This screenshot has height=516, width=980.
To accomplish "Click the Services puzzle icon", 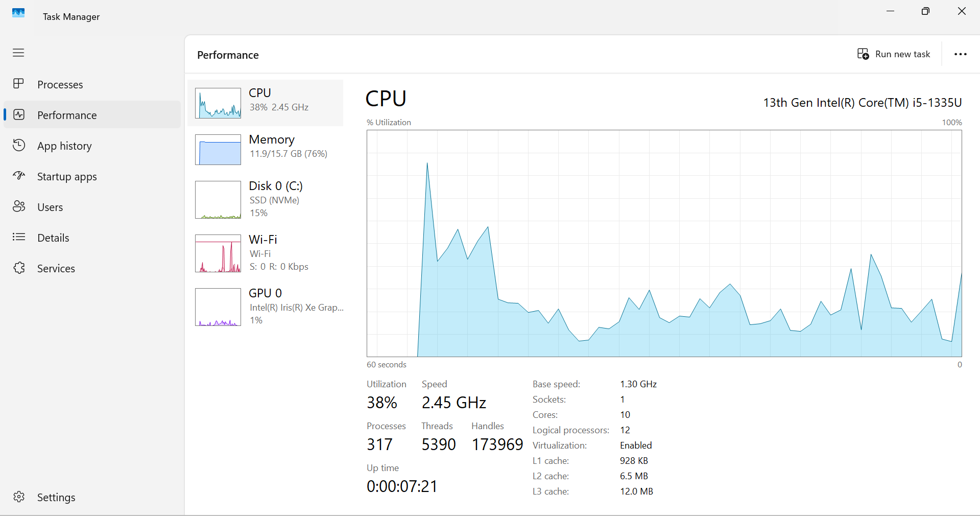I will coord(19,268).
